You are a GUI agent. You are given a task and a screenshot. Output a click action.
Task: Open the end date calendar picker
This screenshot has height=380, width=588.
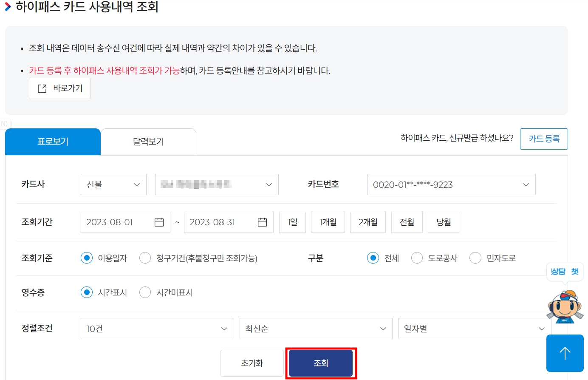point(263,222)
